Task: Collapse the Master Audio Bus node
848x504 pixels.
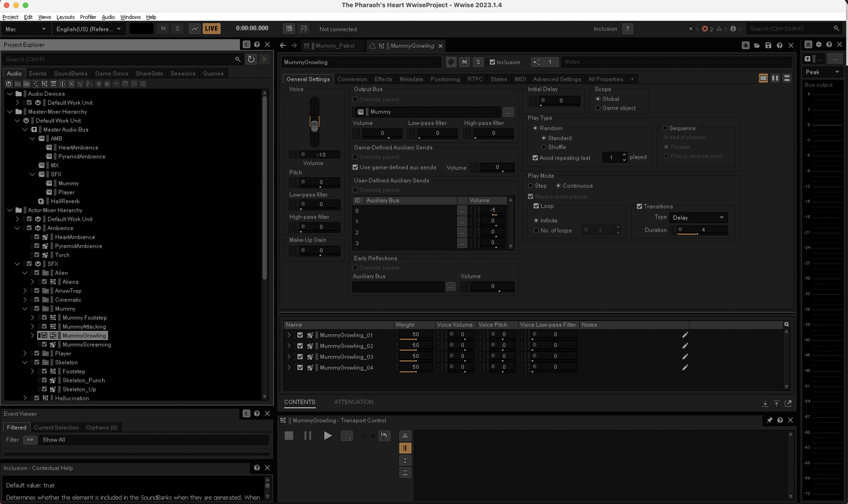Action: [x=24, y=130]
